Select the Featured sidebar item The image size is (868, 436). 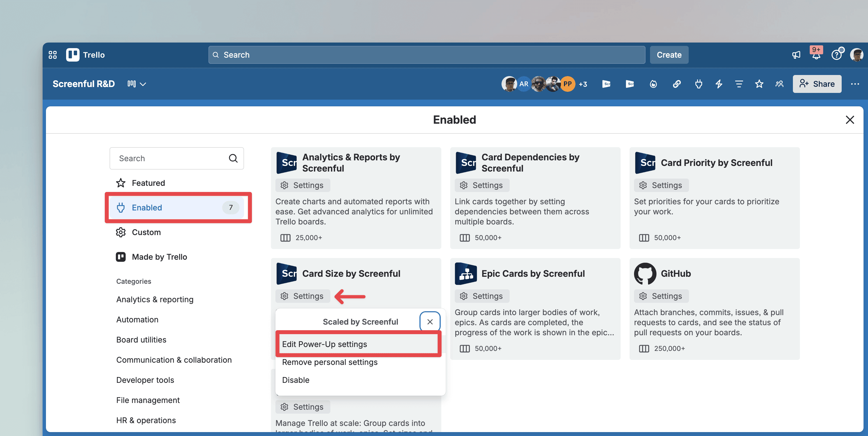[x=148, y=183]
